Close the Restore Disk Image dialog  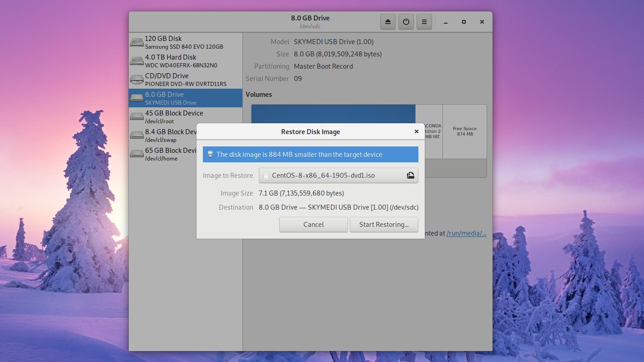tap(416, 131)
